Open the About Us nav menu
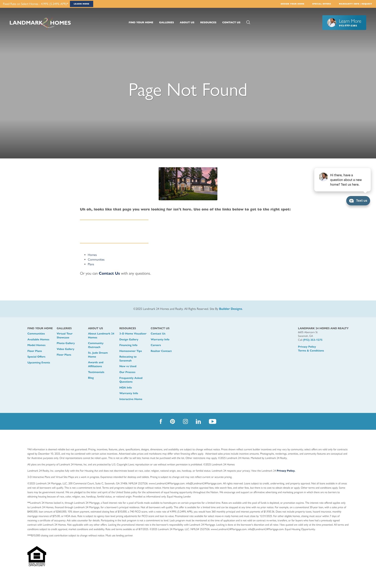Viewport: 376px width, 588px height. (187, 22)
